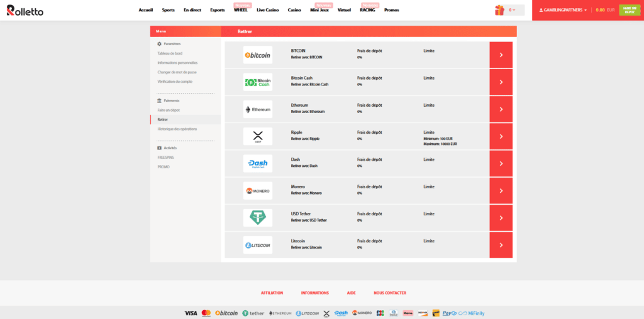The height and width of the screenshot is (319, 644).
Task: Open Faire un dépôt in sidebar
Action: 169,111
